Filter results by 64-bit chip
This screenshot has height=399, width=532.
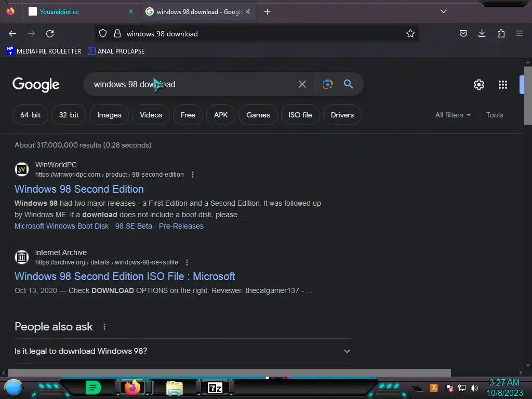point(30,115)
